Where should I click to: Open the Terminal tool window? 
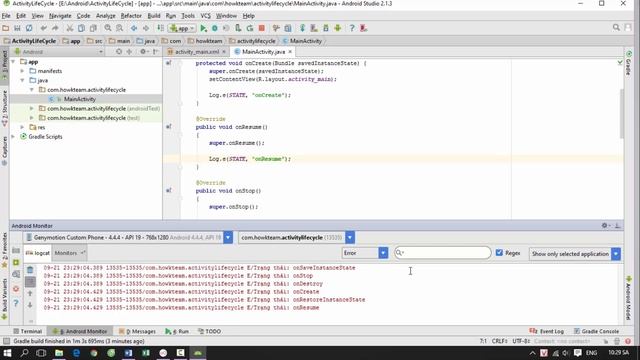[27, 331]
